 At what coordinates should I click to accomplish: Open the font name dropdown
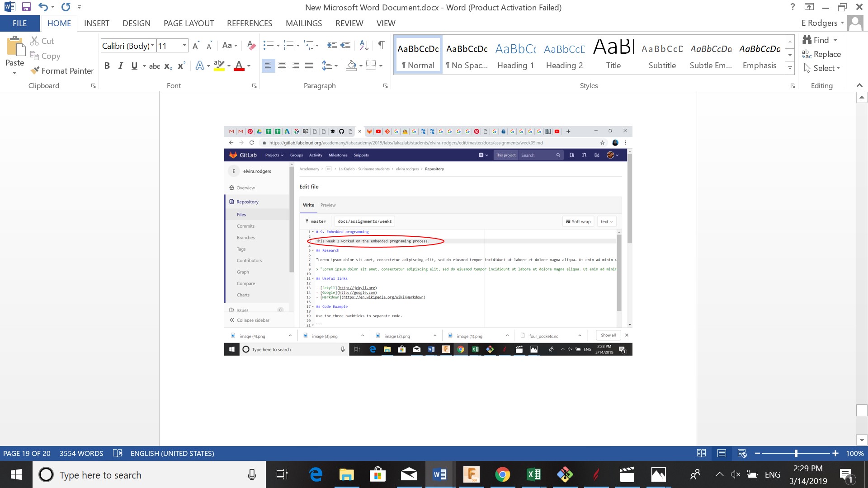coord(152,46)
